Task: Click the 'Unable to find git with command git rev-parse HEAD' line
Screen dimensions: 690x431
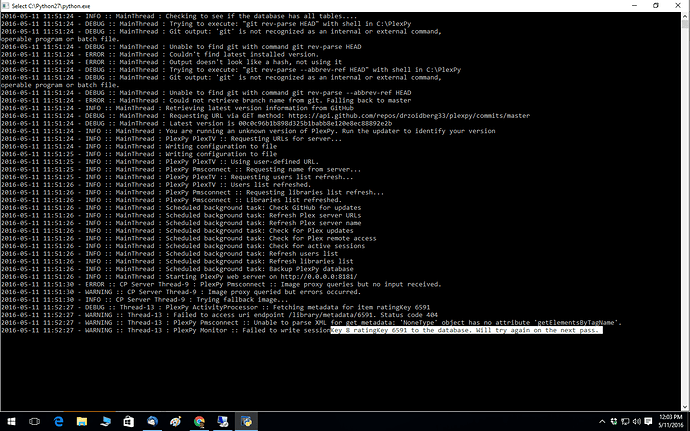Action: click(x=181, y=47)
